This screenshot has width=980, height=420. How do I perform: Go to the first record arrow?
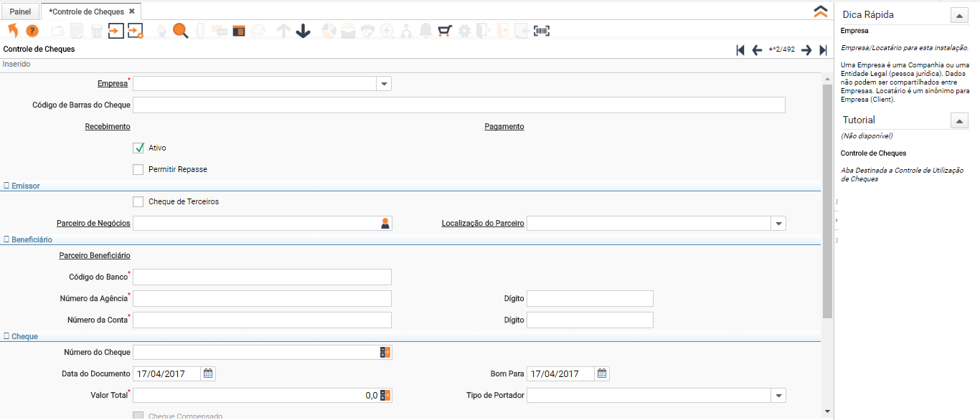(740, 50)
